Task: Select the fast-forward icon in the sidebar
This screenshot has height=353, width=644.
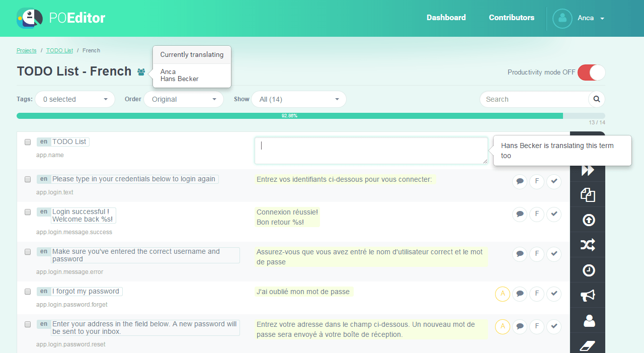Action: tap(587, 170)
